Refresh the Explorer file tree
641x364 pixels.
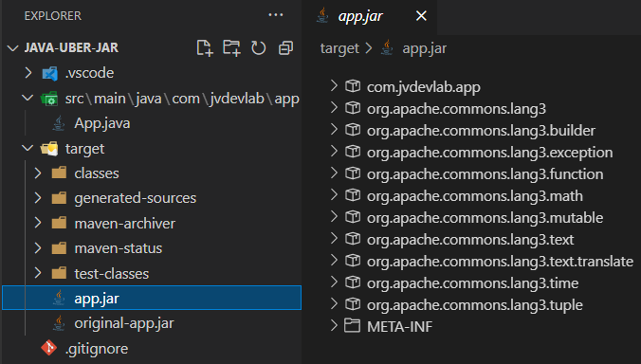258,48
